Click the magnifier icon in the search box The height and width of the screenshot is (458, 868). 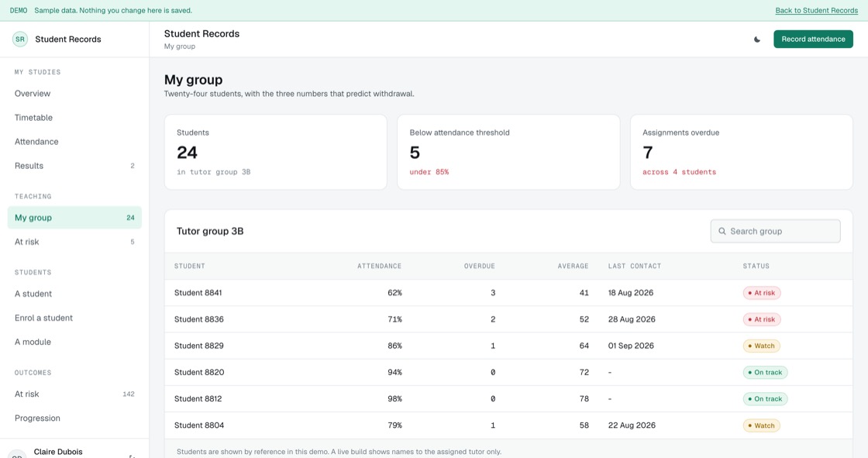[x=722, y=232]
